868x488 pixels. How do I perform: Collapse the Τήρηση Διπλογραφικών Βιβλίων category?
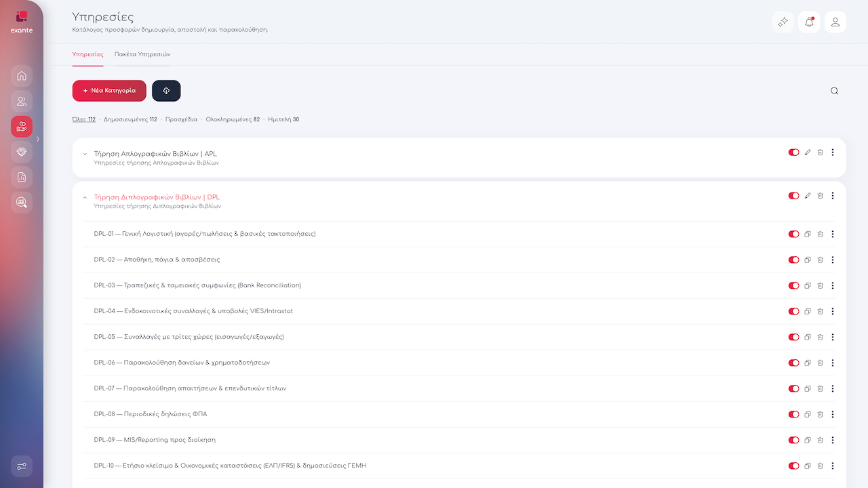pyautogui.click(x=85, y=198)
